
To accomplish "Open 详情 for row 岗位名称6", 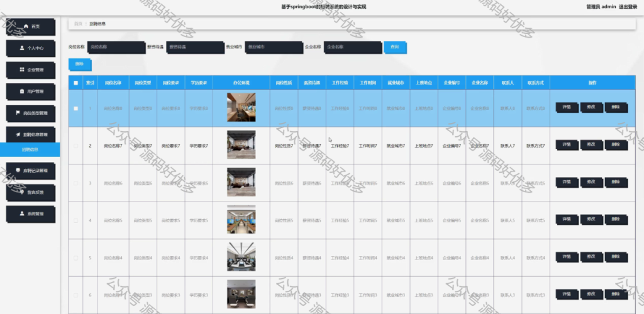I will pos(567,182).
